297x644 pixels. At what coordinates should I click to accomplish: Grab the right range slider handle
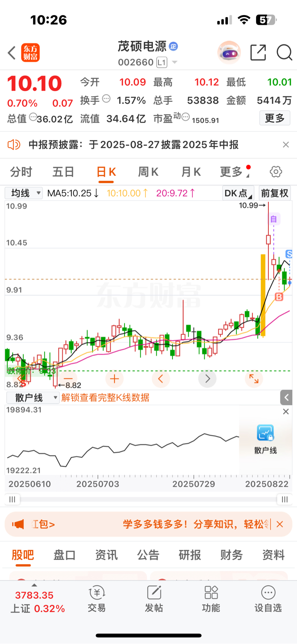coord(285,500)
